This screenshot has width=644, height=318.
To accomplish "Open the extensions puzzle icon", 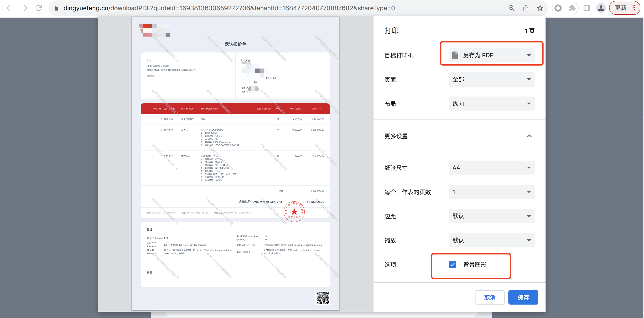I will 572,8.
